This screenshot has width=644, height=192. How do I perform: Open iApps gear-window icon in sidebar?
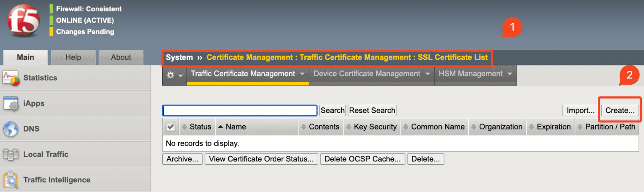pos(11,104)
